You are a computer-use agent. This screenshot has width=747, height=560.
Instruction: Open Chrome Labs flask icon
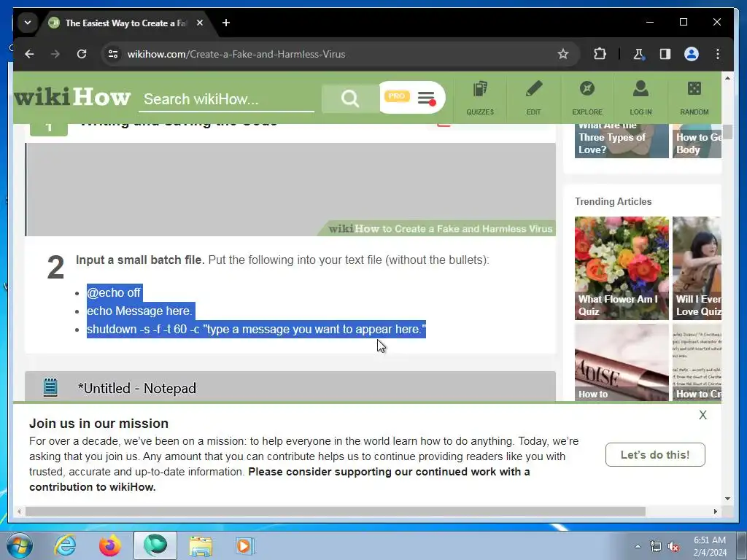[x=639, y=54]
